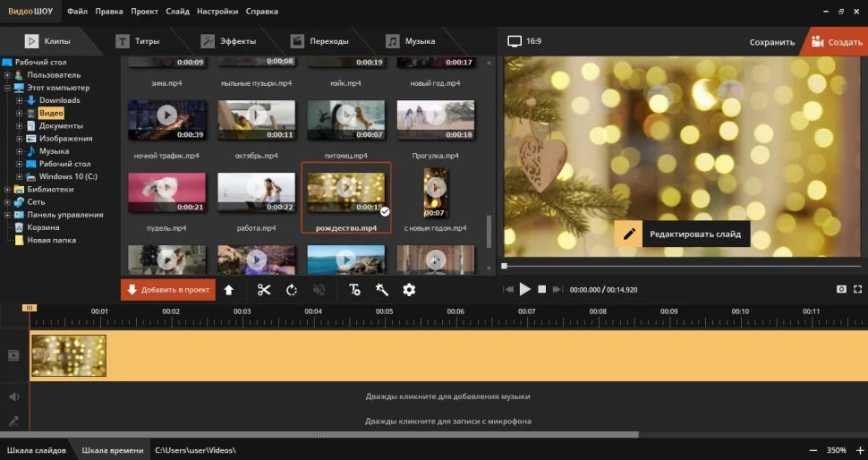This screenshot has width=868, height=460.
Task: Switch to the Шкала слайдов view
Action: 37,450
